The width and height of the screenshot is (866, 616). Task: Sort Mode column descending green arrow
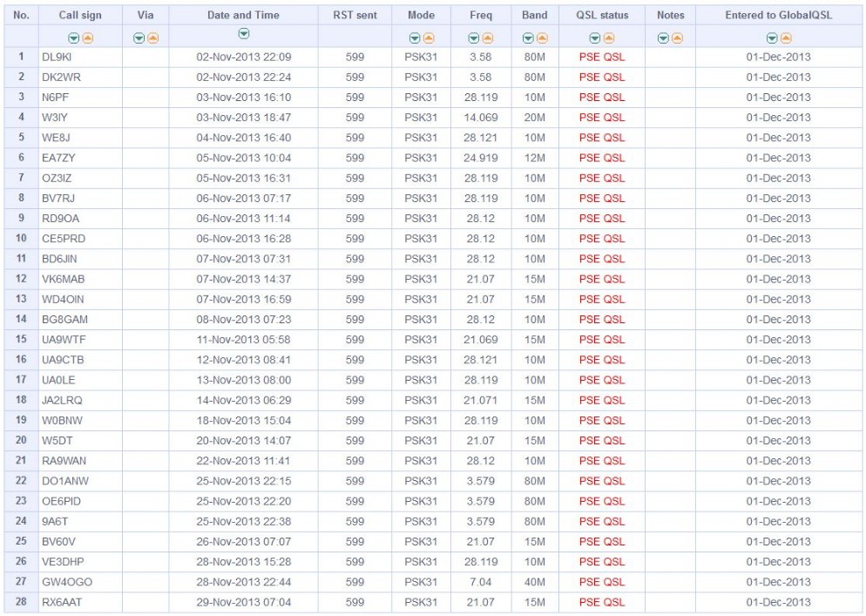[x=415, y=38]
